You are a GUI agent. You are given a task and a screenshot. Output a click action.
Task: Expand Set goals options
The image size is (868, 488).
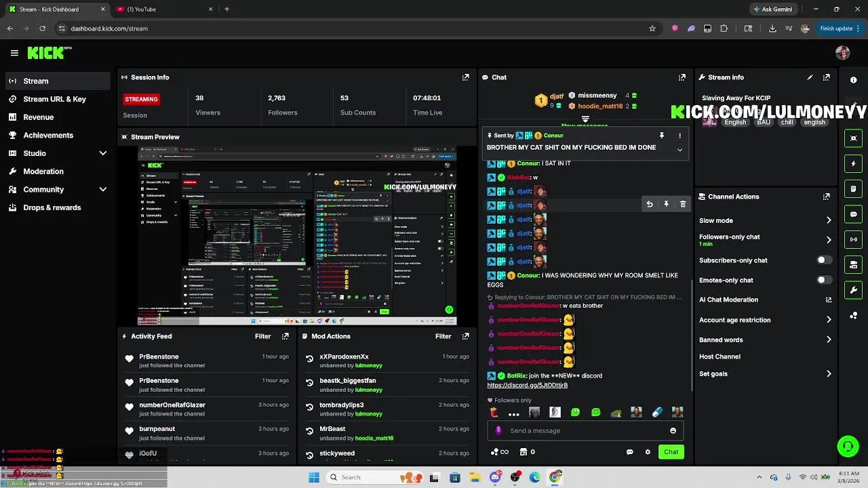829,373
